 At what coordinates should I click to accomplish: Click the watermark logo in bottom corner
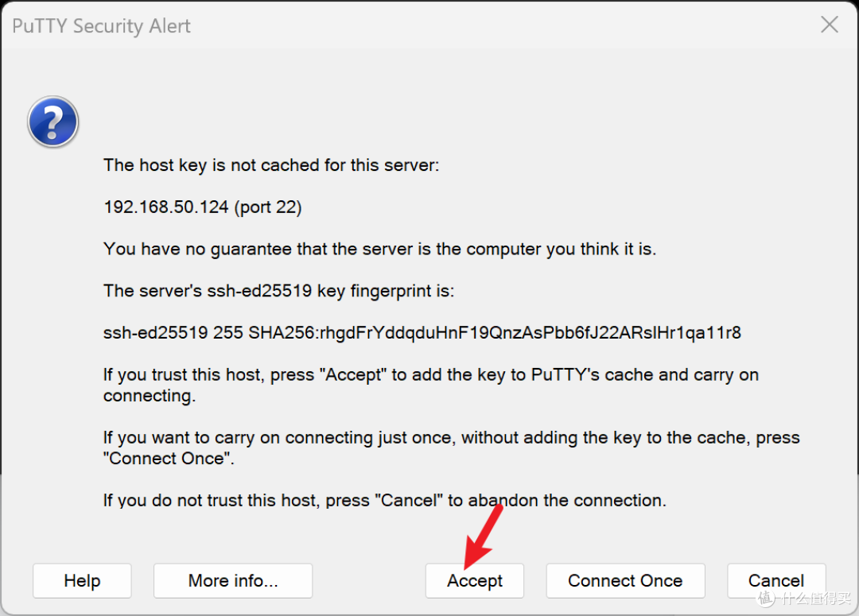pos(805,598)
